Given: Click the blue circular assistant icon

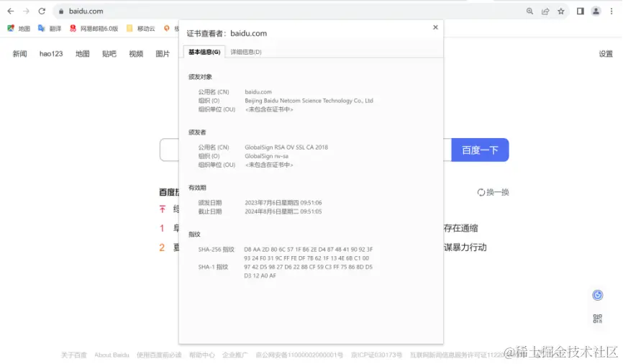Looking at the screenshot, I should pos(598,295).
